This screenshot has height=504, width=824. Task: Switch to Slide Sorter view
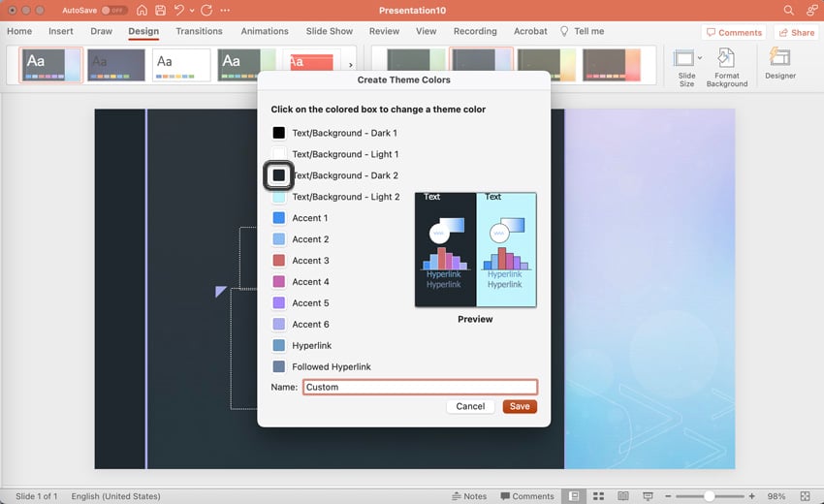click(599, 496)
